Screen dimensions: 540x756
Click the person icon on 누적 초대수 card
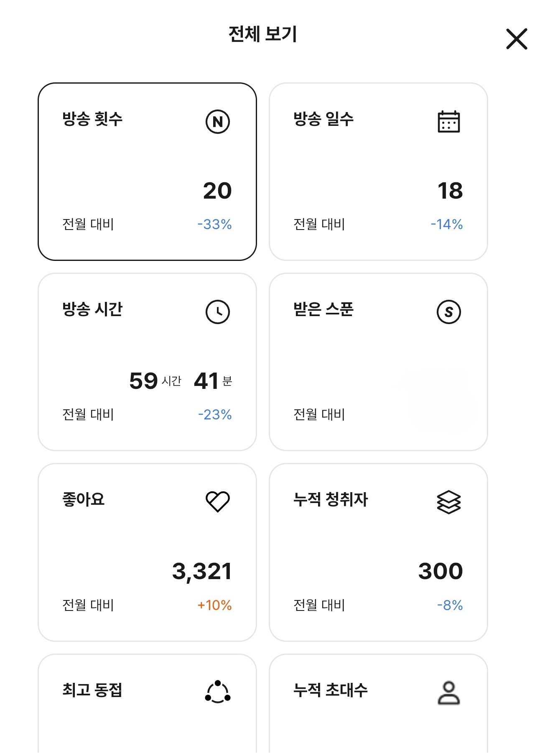(x=449, y=693)
